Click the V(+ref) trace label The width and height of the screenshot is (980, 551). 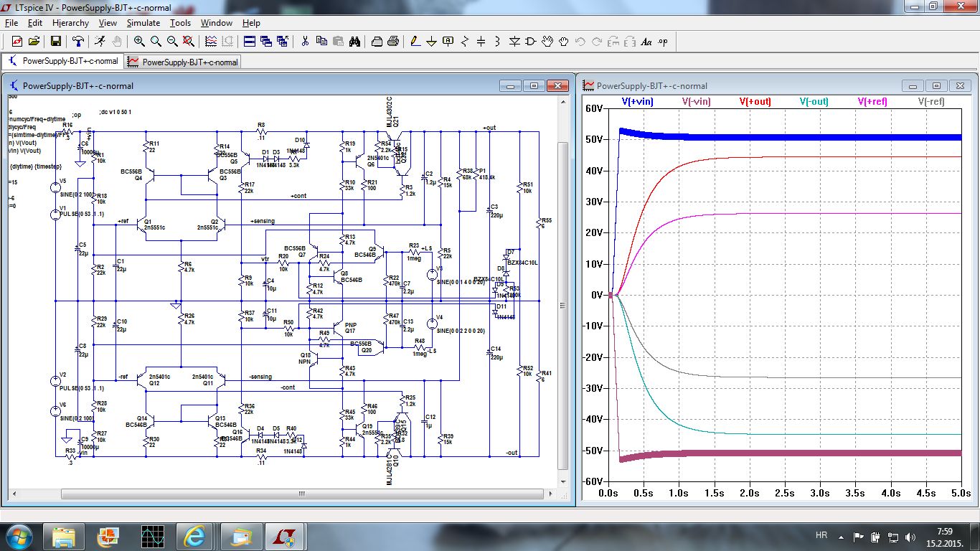[872, 102]
